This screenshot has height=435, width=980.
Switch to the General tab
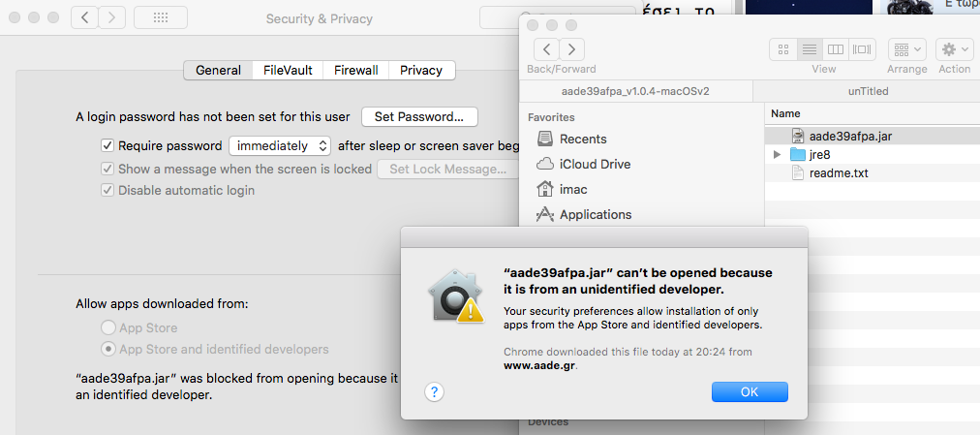pyautogui.click(x=218, y=70)
